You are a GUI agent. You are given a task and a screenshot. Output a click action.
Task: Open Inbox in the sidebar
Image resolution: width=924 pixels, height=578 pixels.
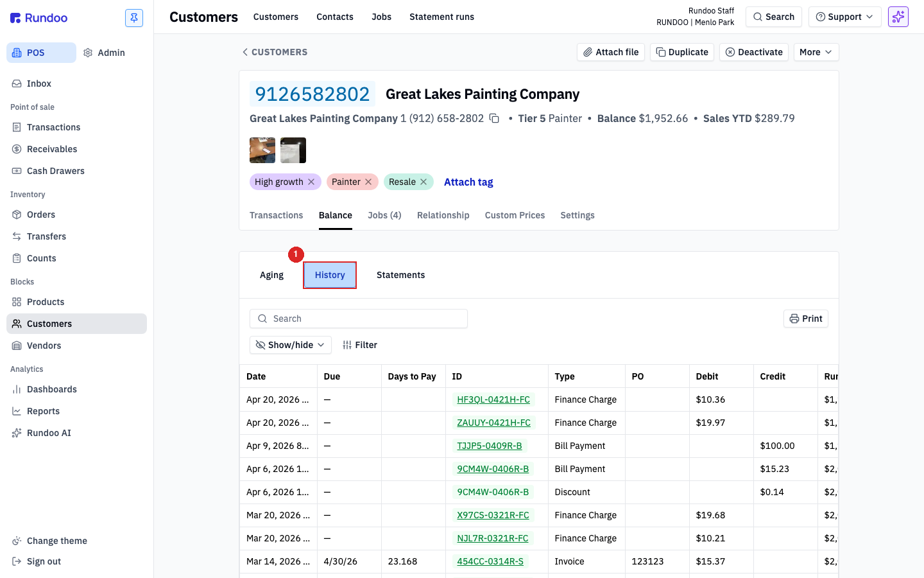pyautogui.click(x=77, y=83)
